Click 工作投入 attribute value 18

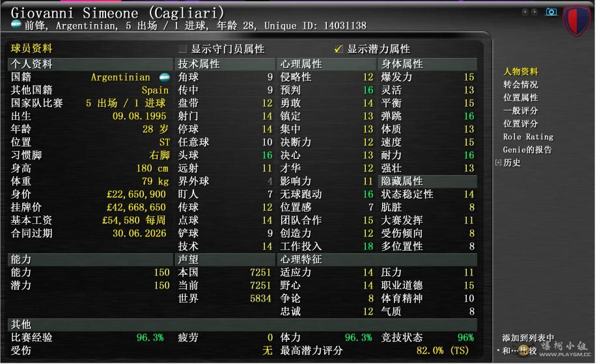click(x=368, y=246)
